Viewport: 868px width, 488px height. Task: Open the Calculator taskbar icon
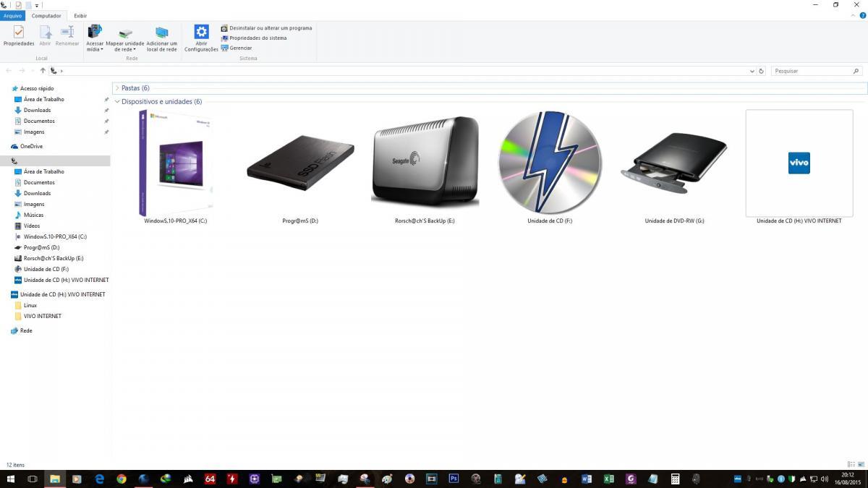click(675, 479)
